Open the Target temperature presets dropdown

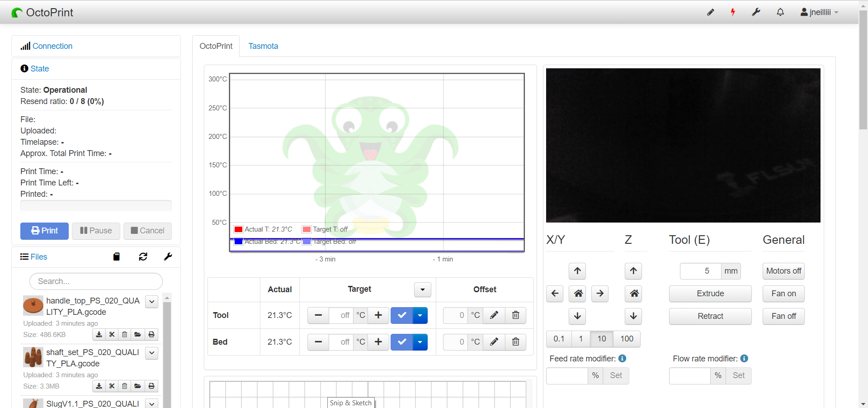(x=423, y=289)
